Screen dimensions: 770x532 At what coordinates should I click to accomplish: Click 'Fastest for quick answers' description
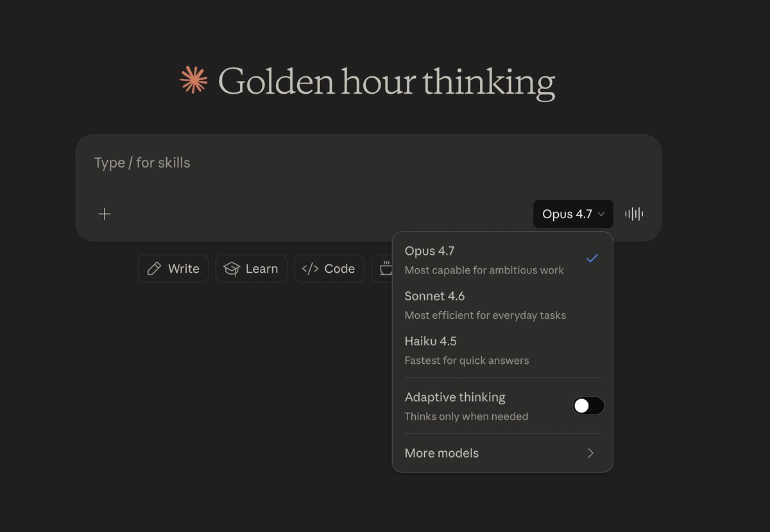click(x=467, y=360)
